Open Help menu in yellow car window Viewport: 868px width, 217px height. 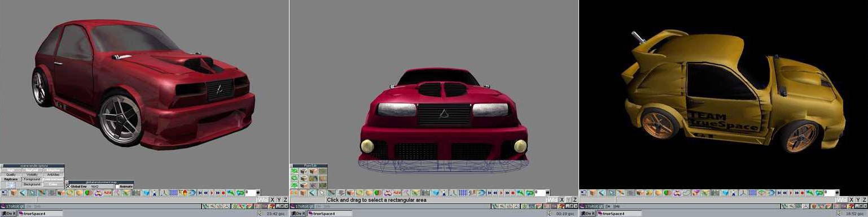[616, 206]
